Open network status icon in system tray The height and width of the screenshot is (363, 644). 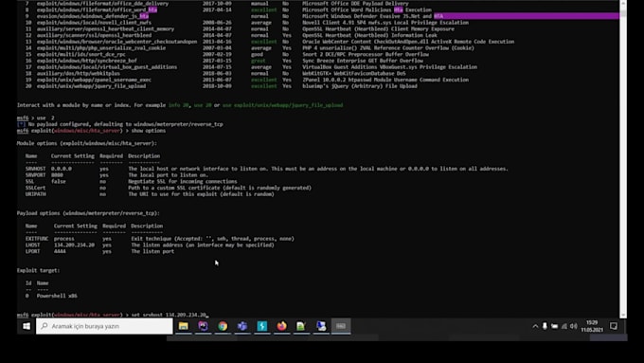(x=564, y=326)
